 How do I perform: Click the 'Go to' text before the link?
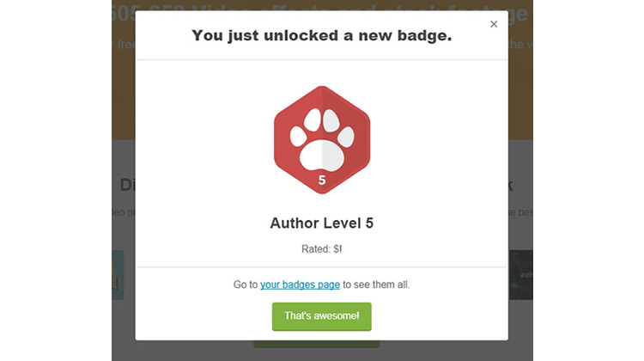pos(246,284)
